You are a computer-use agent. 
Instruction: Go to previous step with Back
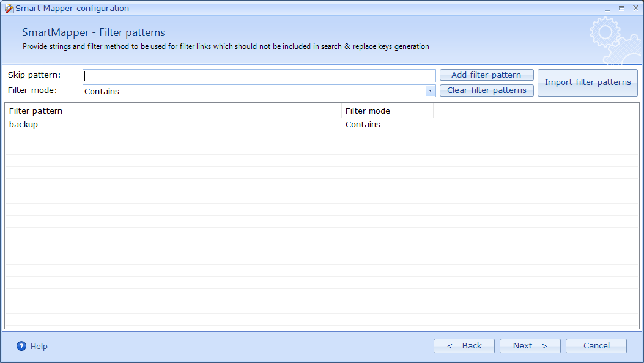464,346
